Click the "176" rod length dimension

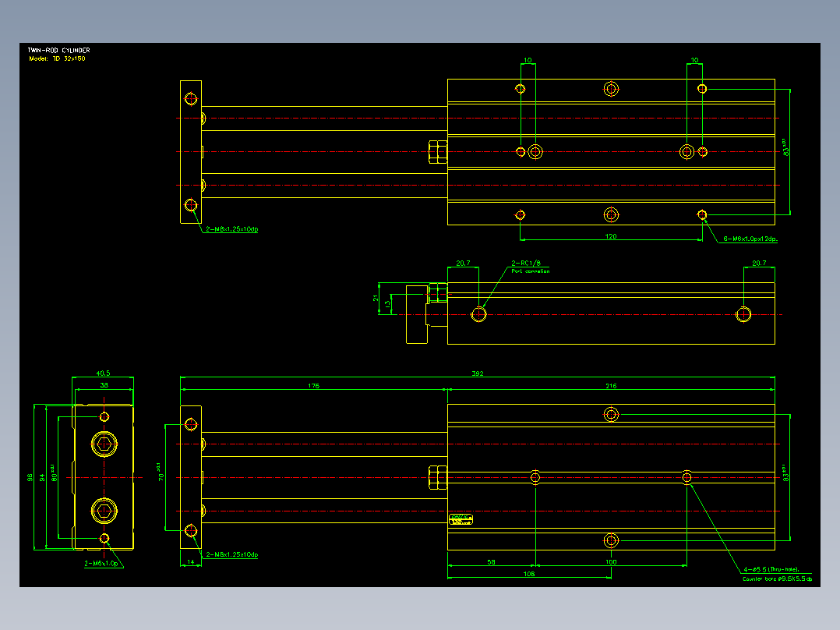pyautogui.click(x=314, y=385)
